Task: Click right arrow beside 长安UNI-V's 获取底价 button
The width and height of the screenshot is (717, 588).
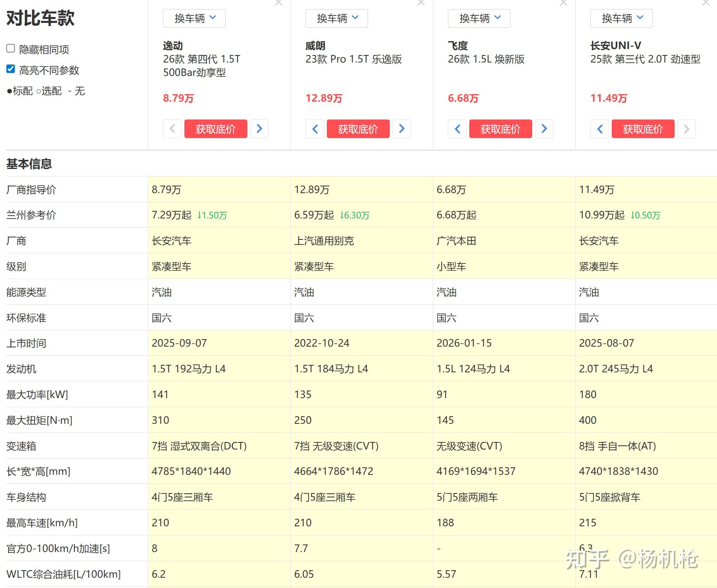Action: [687, 129]
